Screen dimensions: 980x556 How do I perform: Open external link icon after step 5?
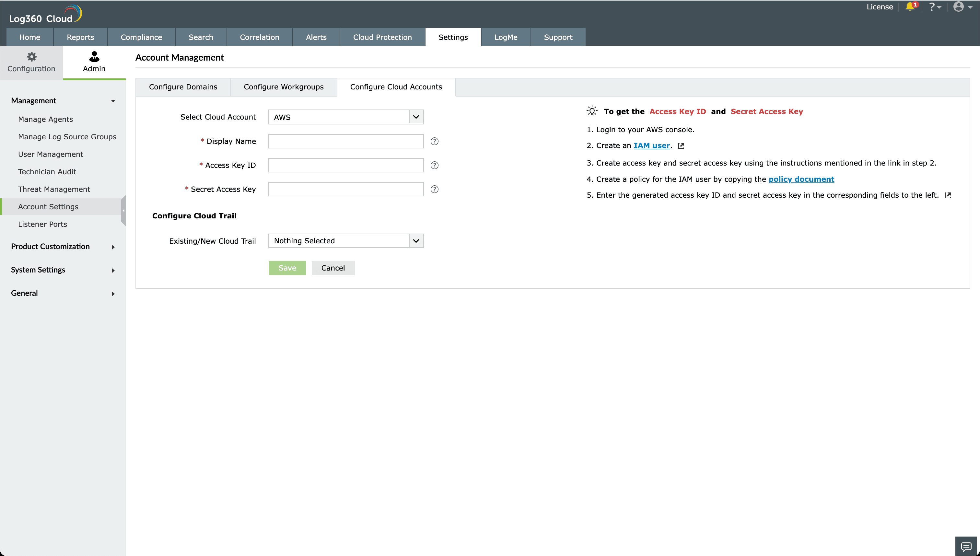point(948,195)
